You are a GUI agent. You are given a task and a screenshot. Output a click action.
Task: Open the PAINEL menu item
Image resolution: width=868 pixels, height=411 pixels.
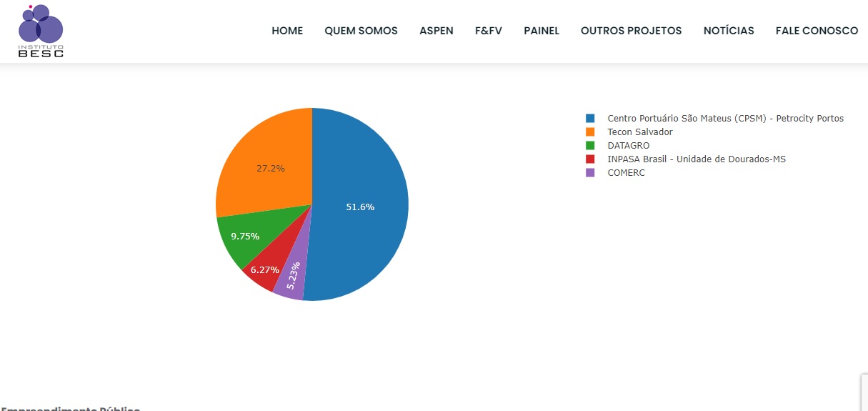pos(542,31)
